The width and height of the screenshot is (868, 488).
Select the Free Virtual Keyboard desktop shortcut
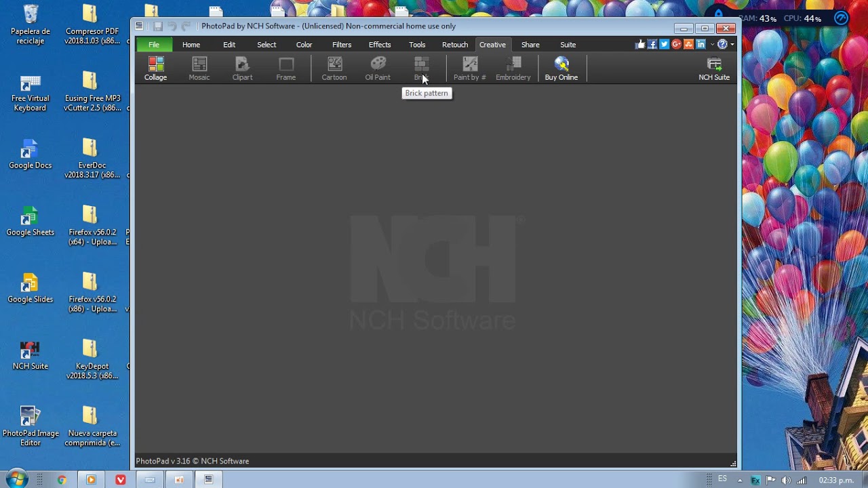click(x=31, y=92)
